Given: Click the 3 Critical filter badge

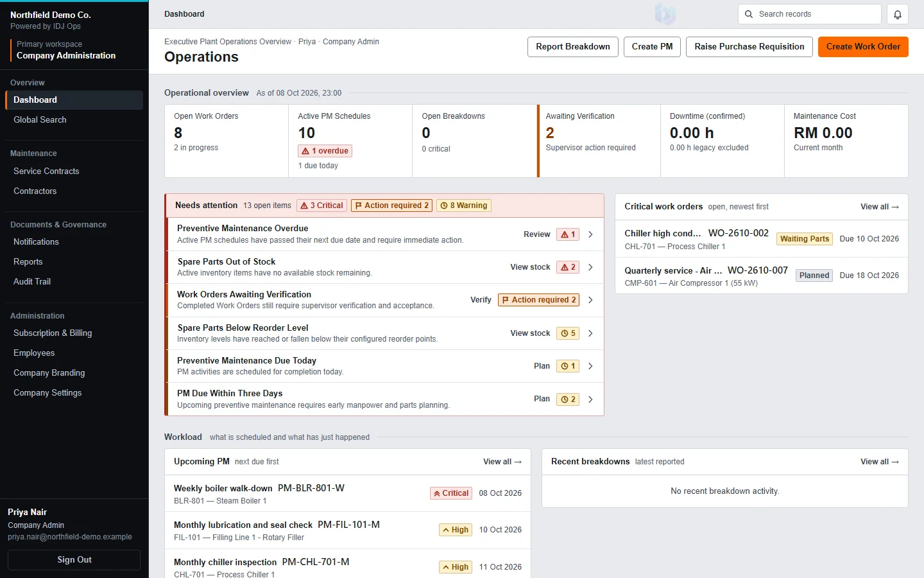Looking at the screenshot, I should pyautogui.click(x=322, y=206).
